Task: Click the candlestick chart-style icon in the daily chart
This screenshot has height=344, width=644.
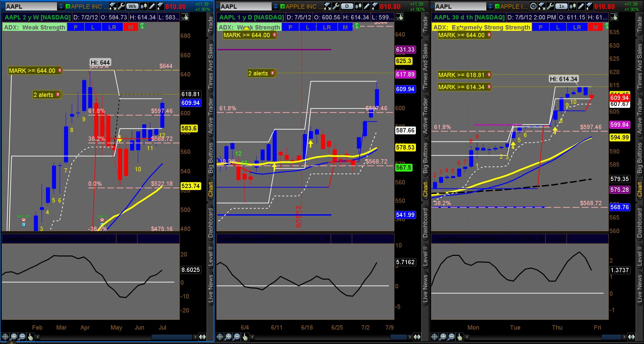Action: pos(359,6)
